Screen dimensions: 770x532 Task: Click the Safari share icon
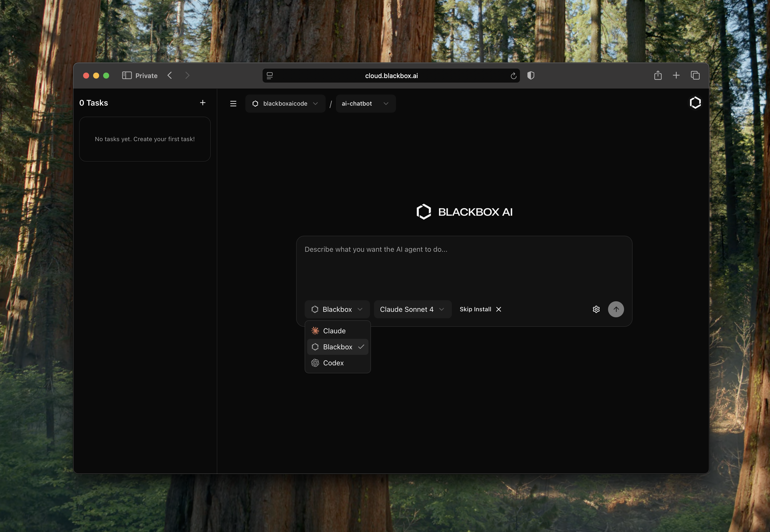pyautogui.click(x=658, y=76)
